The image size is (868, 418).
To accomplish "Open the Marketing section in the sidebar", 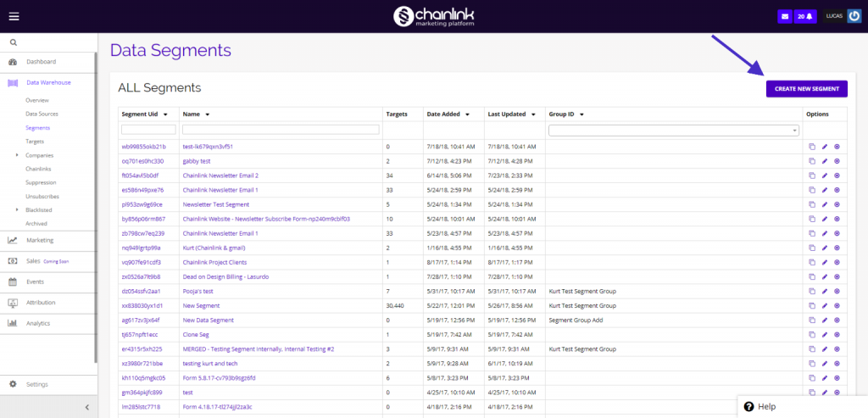I will 40,240.
